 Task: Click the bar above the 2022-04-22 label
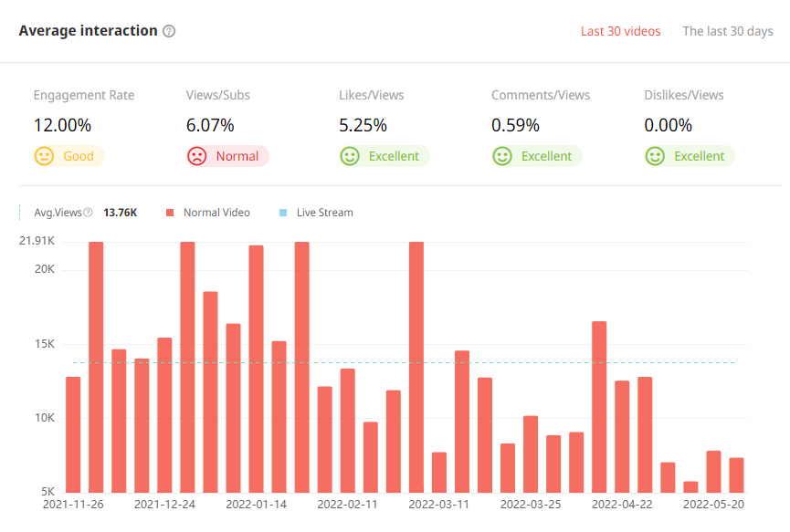point(622,436)
